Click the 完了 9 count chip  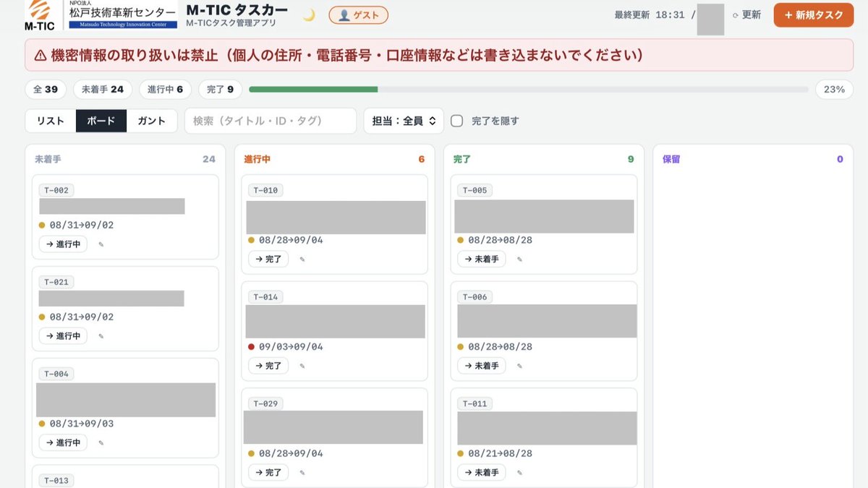click(220, 90)
